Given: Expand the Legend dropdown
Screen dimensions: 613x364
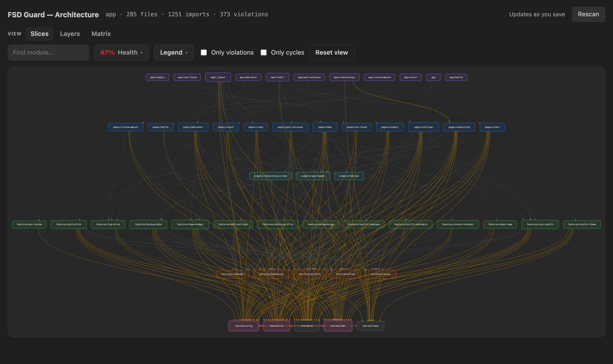Looking at the screenshot, I should pyautogui.click(x=174, y=52).
